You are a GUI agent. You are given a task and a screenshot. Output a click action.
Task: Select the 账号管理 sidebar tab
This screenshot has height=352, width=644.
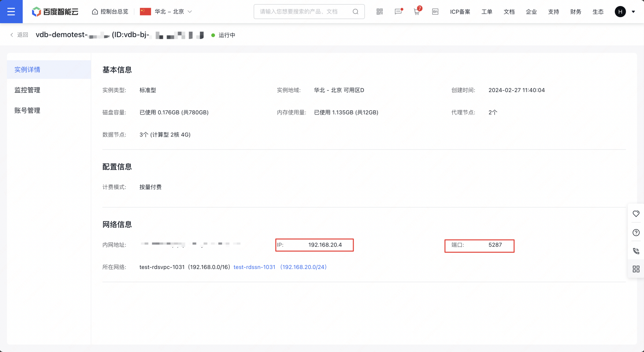(49, 111)
